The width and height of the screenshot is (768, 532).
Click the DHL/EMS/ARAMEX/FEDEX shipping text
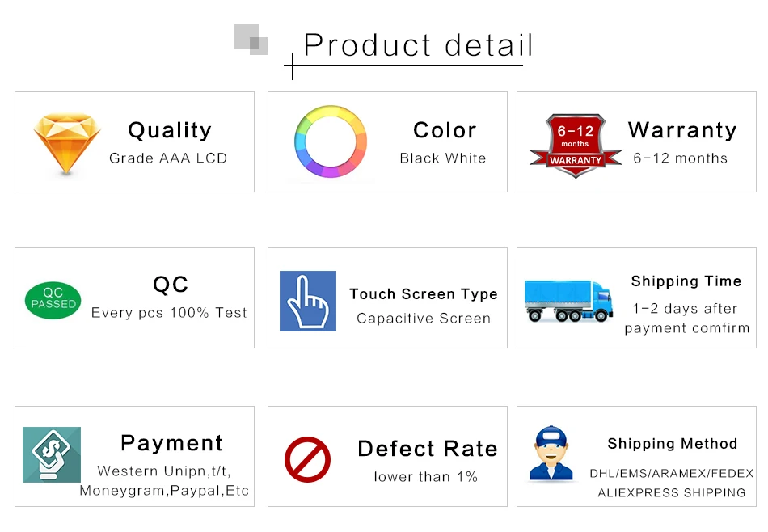click(x=672, y=473)
